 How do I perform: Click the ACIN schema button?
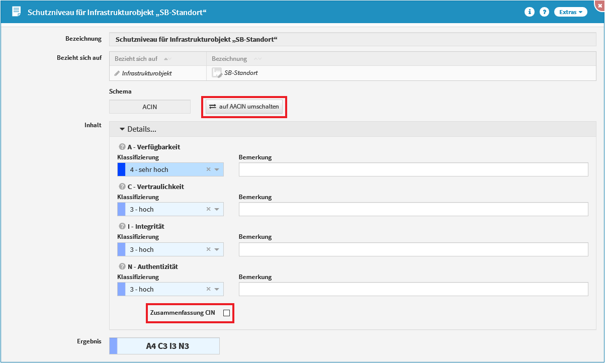(x=150, y=107)
